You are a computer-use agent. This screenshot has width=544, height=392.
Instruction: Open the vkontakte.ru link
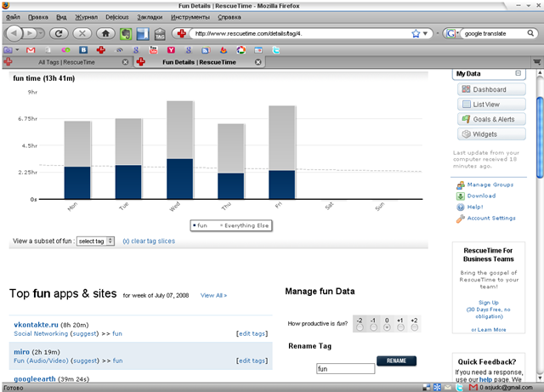pyautogui.click(x=36, y=325)
